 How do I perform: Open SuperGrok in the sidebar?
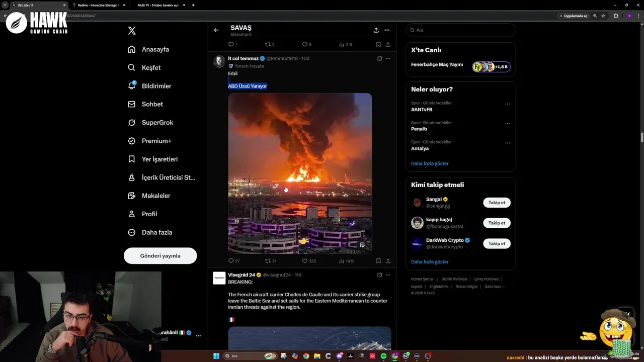click(150, 123)
